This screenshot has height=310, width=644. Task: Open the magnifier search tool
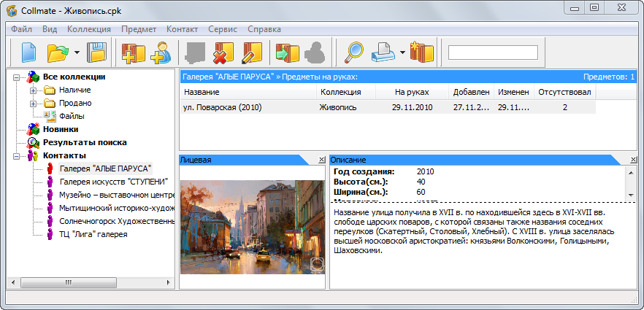pos(354,53)
